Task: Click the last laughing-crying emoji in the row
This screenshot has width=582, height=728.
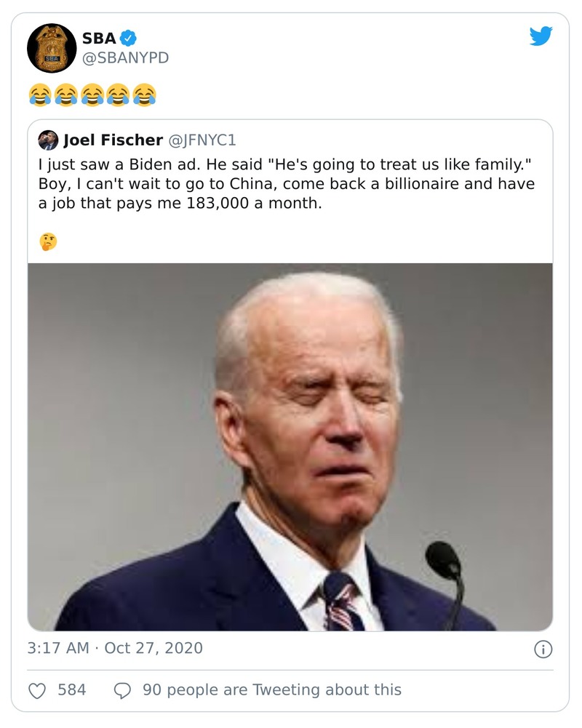Action: 143,95
